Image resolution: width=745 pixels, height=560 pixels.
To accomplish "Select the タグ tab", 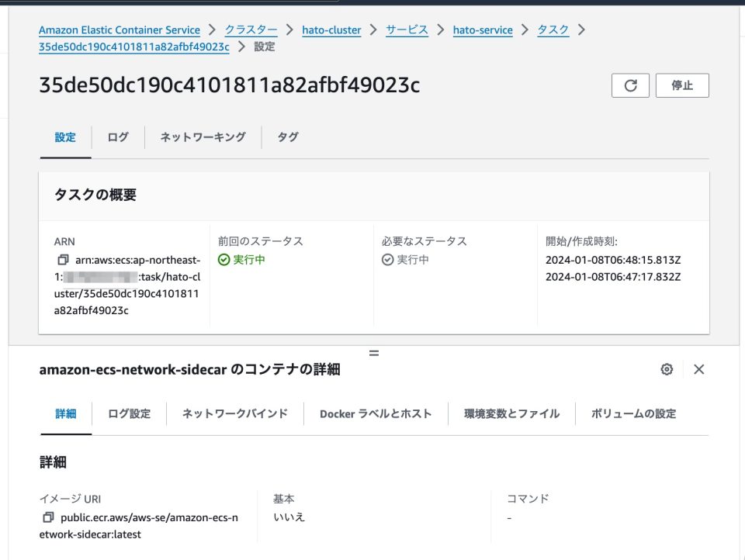I will click(287, 137).
